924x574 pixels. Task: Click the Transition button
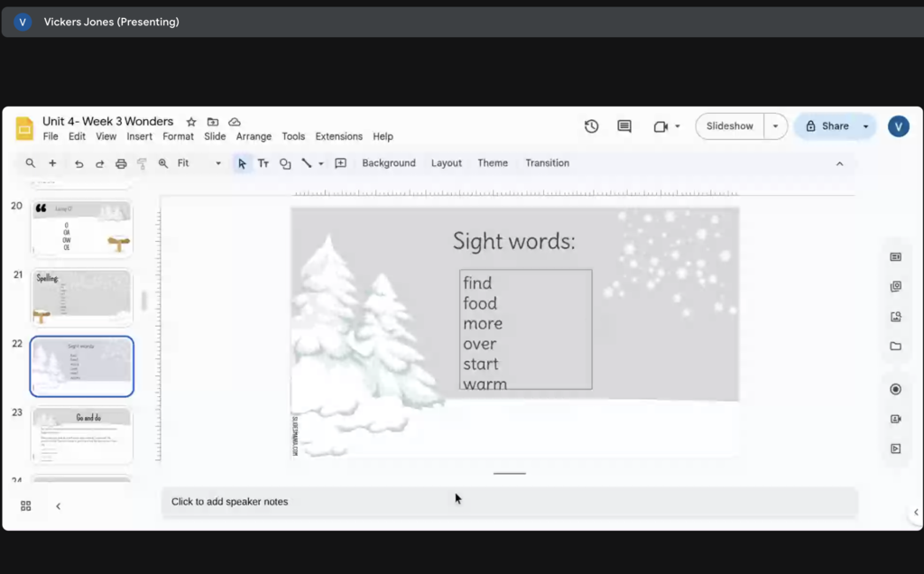(547, 163)
